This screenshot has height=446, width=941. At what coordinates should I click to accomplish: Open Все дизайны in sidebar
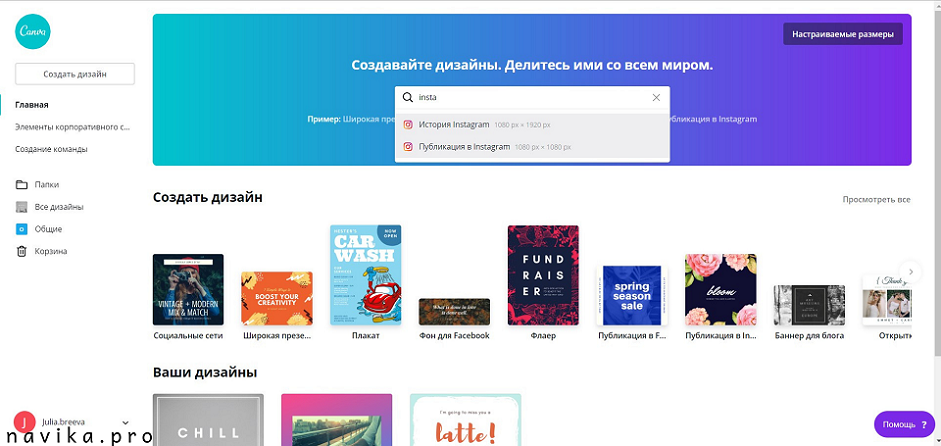(x=58, y=207)
